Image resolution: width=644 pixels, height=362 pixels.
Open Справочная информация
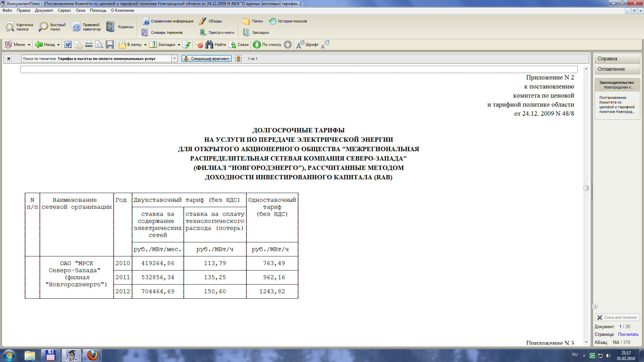click(x=167, y=21)
